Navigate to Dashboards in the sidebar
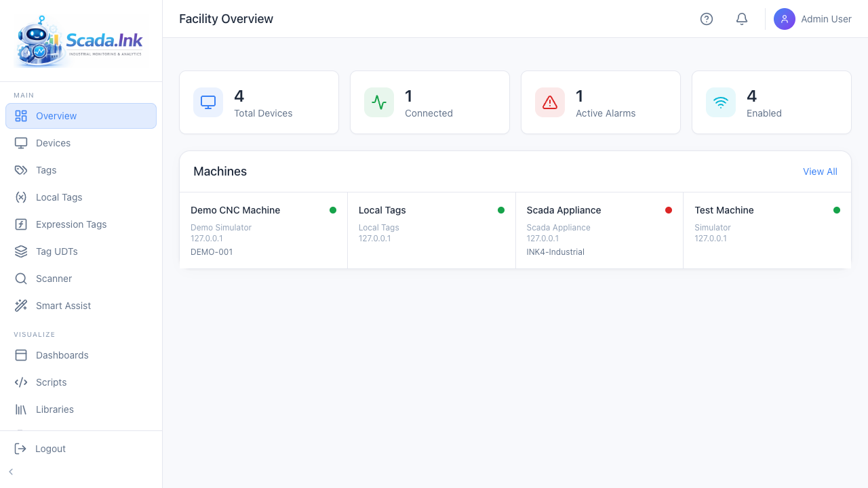The image size is (868, 488). tap(81, 355)
